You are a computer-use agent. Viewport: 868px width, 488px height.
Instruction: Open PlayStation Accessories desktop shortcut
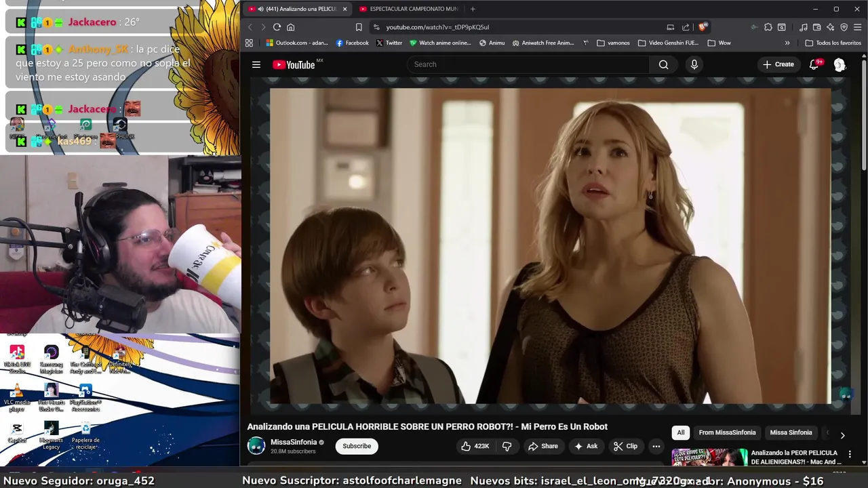coord(85,397)
